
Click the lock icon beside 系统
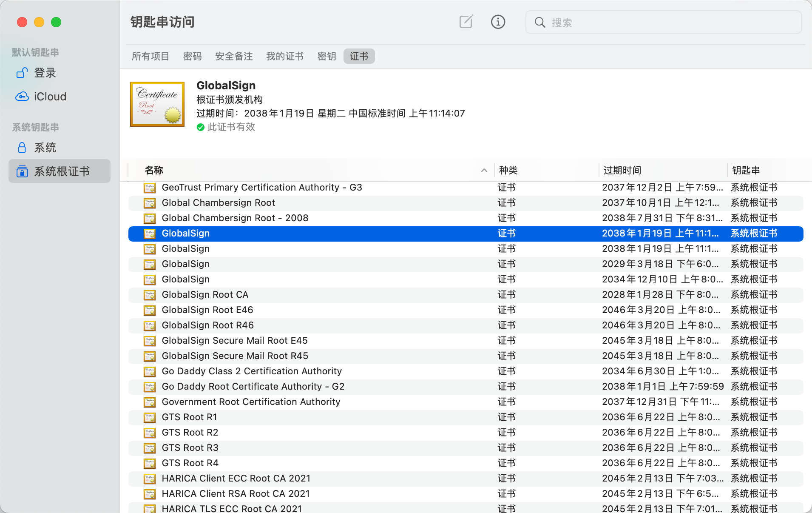(x=22, y=148)
